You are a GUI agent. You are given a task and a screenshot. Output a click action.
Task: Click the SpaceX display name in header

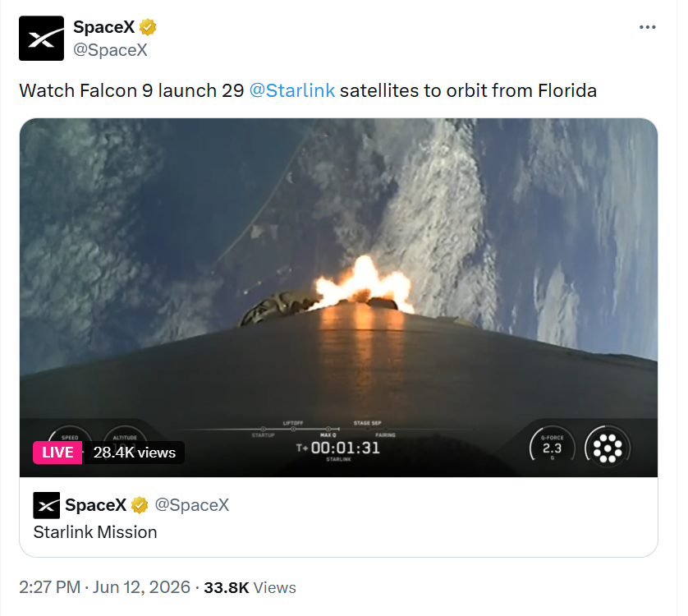pyautogui.click(x=103, y=27)
